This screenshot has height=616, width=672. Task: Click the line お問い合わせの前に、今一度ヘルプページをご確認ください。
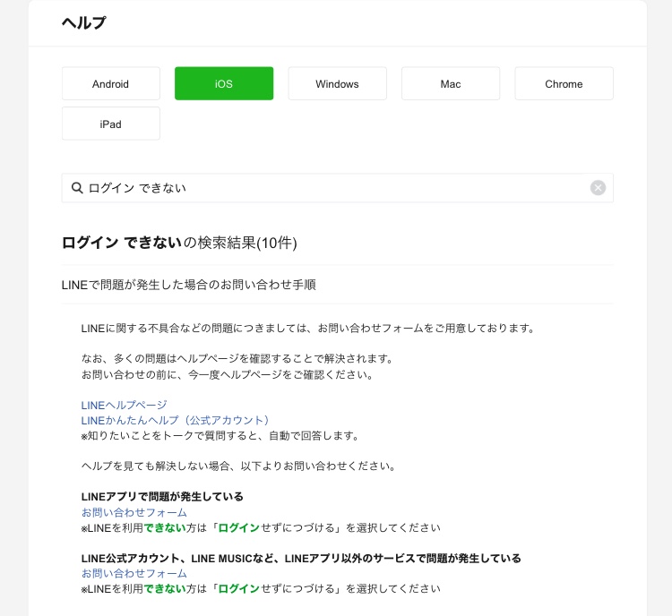point(228,375)
